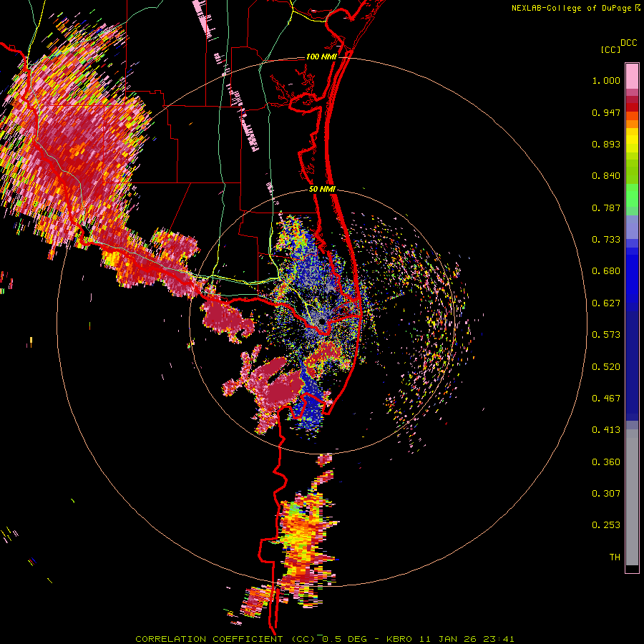Screen dimensions: 644x644
Task: Click the 0.413 color scale value
Action: pos(606,430)
